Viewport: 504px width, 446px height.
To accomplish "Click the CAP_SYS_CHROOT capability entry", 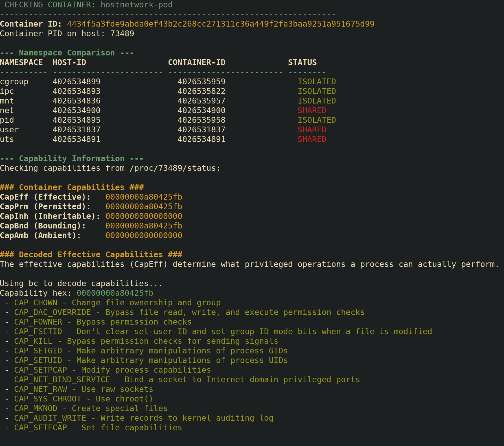I will click(x=48, y=399).
